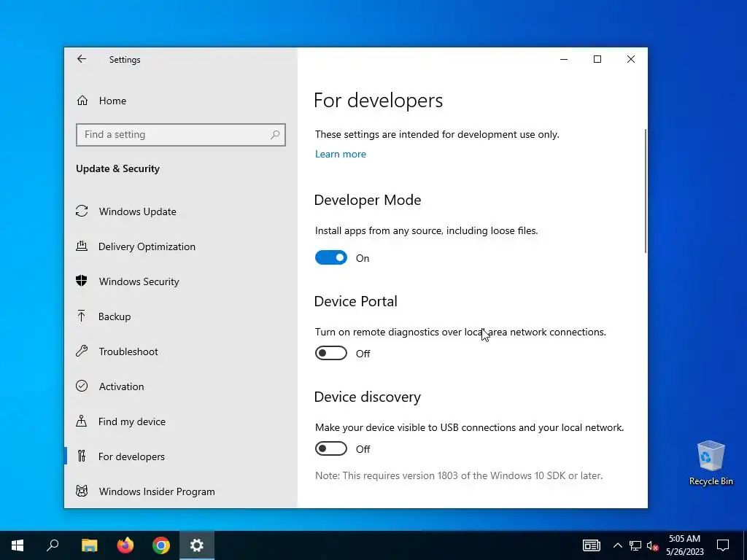Go to the Settings Home page
The height and width of the screenshot is (560, 747).
coord(181,101)
